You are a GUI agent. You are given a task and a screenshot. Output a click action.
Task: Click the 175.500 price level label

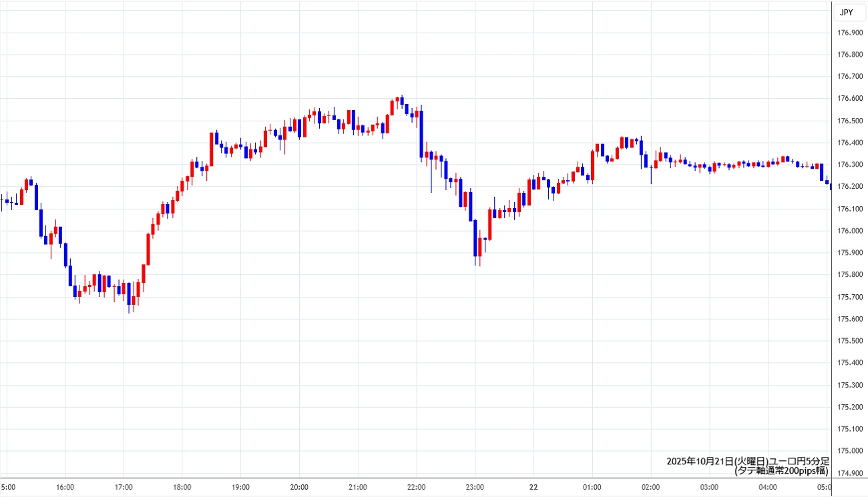tap(850, 341)
